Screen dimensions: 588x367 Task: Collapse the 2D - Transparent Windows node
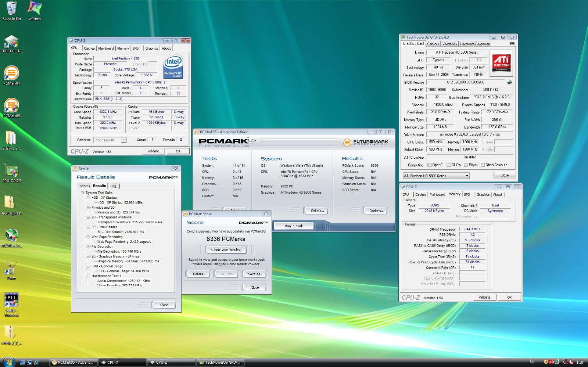88,217
